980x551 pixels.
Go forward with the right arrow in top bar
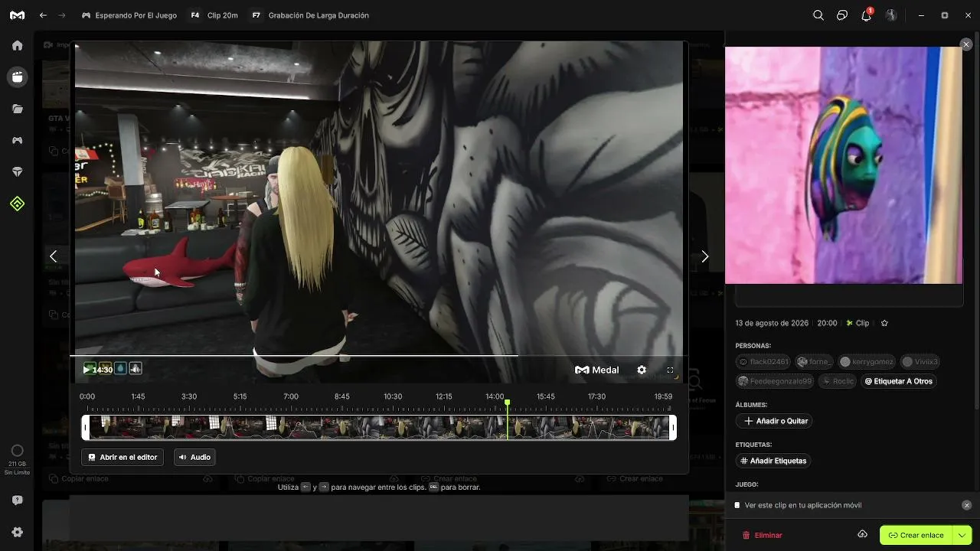tap(62, 15)
